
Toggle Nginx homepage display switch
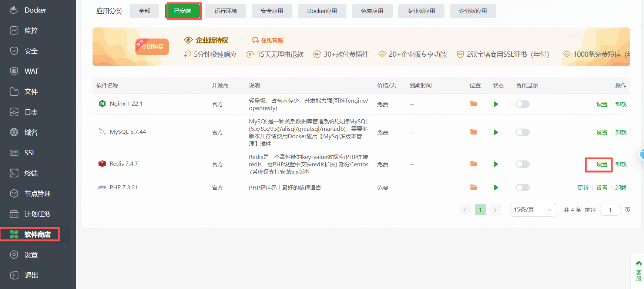[523, 104]
